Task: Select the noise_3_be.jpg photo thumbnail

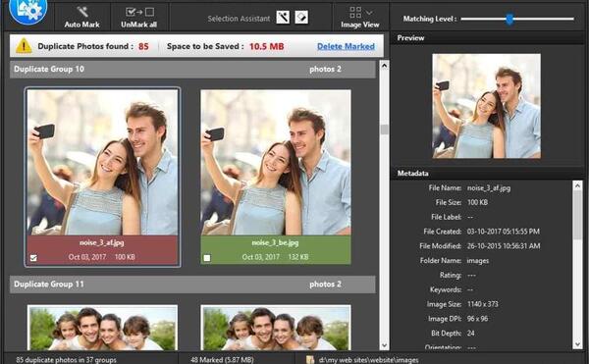Action: coord(276,162)
